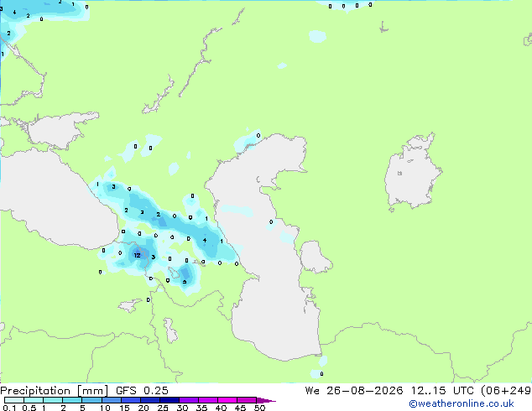Click the 1–2 mm legend swatch
Image resolution: width=532 pixels, height=411 pixels.
tap(53, 400)
